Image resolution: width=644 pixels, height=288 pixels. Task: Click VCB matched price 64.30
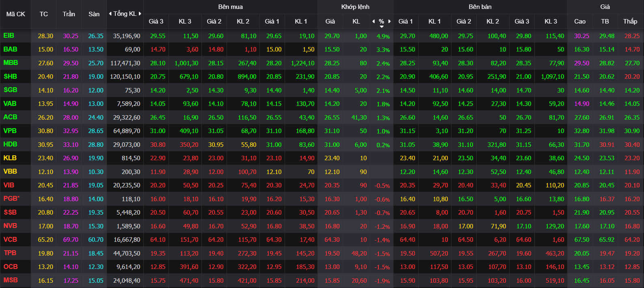point(332,240)
